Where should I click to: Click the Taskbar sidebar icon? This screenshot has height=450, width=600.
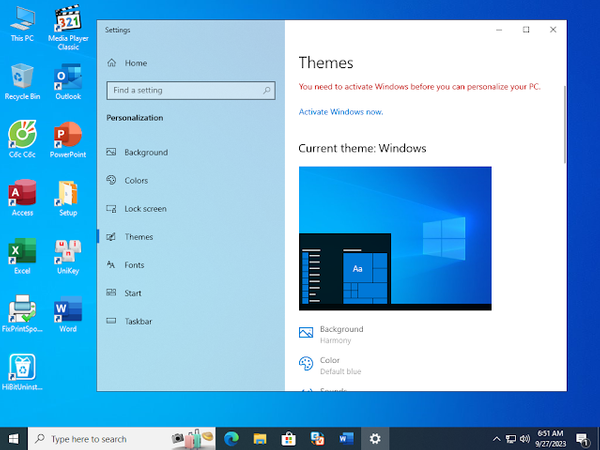coord(111,321)
